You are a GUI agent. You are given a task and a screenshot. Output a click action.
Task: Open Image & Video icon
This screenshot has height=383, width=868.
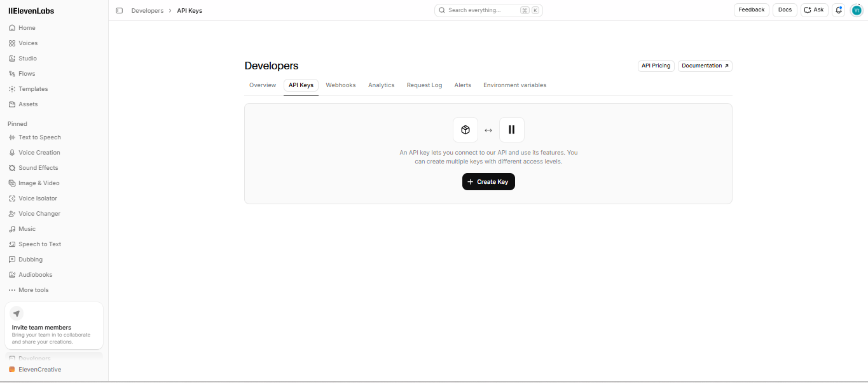coord(12,183)
